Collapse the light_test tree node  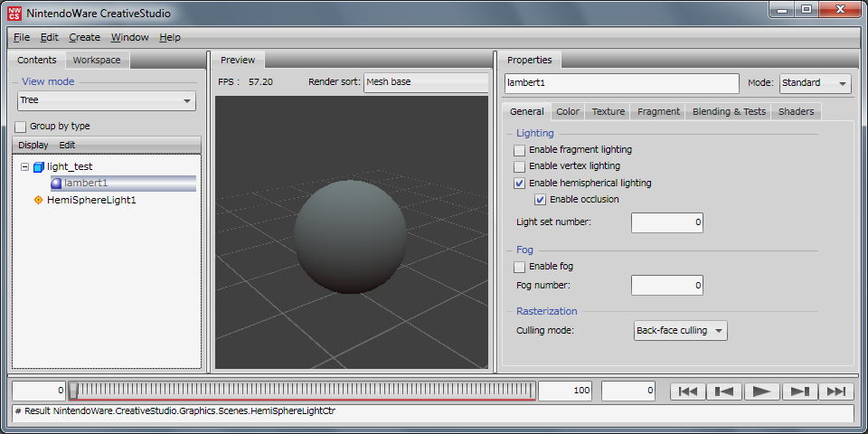click(24, 167)
